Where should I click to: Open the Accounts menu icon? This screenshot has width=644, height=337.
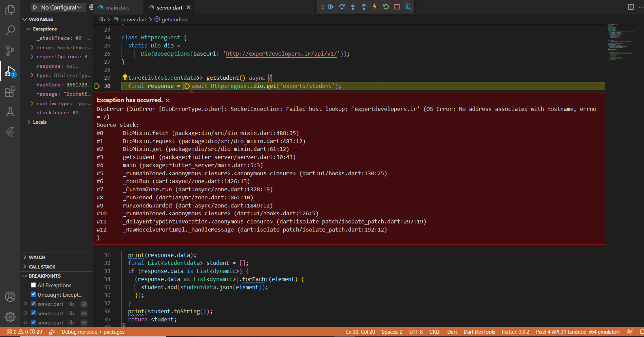pyautogui.click(x=10, y=297)
